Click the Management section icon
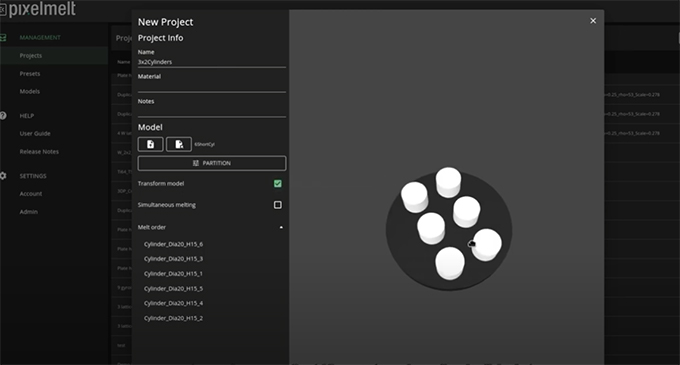This screenshot has height=365, width=680. pos(3,38)
